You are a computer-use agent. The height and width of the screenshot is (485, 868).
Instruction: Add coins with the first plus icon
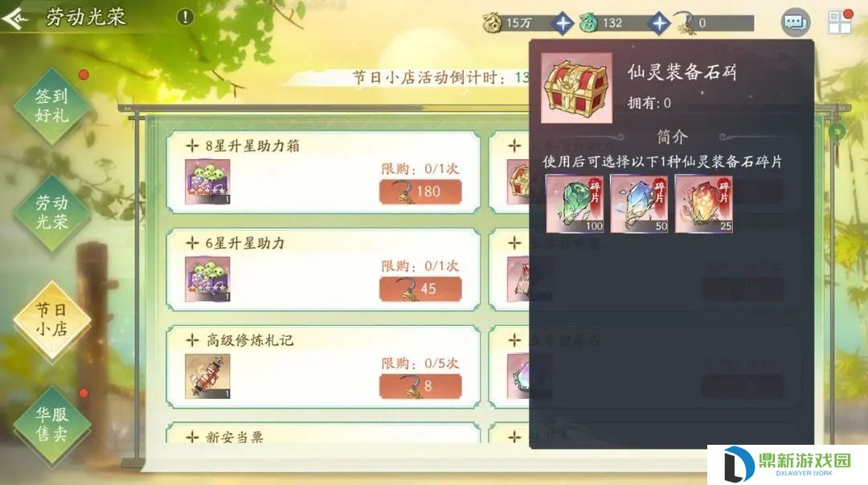pyautogui.click(x=563, y=23)
